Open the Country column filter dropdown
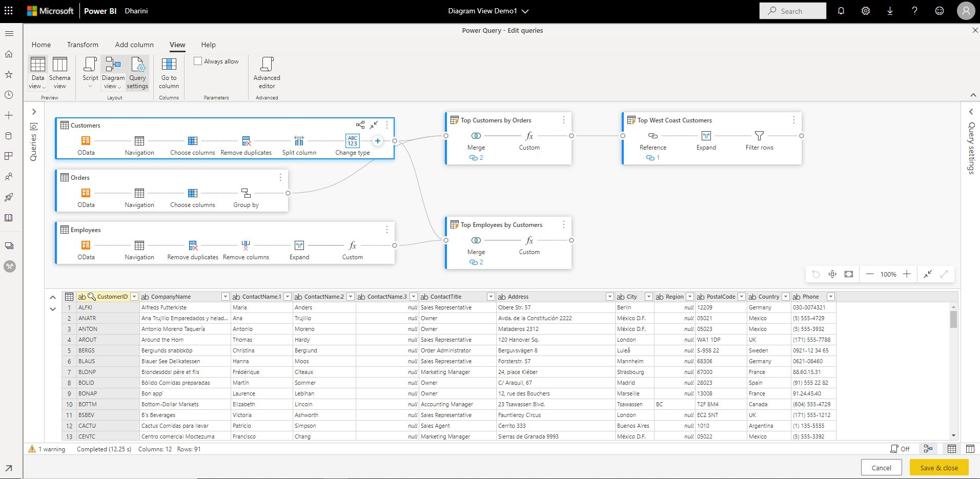 [x=785, y=297]
